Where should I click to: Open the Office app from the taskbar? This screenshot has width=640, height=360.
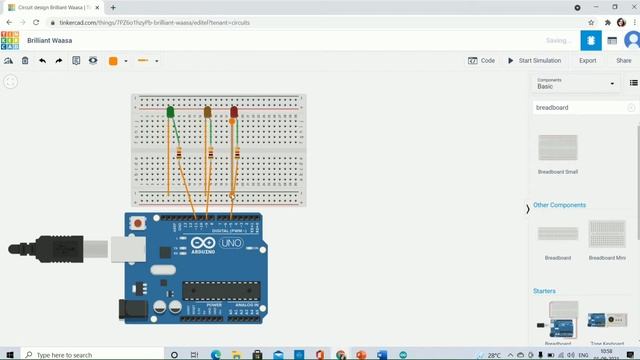coord(320,355)
